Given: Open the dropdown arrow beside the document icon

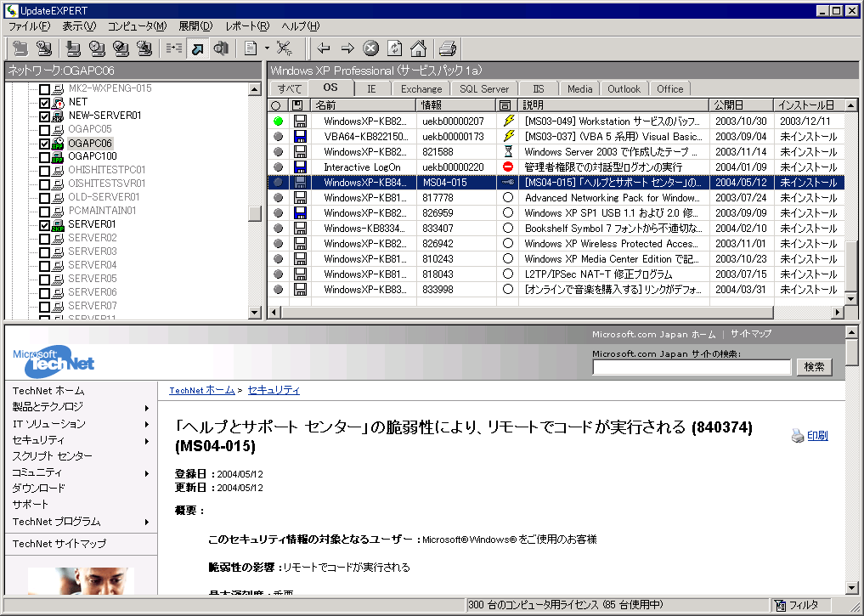Looking at the screenshot, I should [x=267, y=48].
